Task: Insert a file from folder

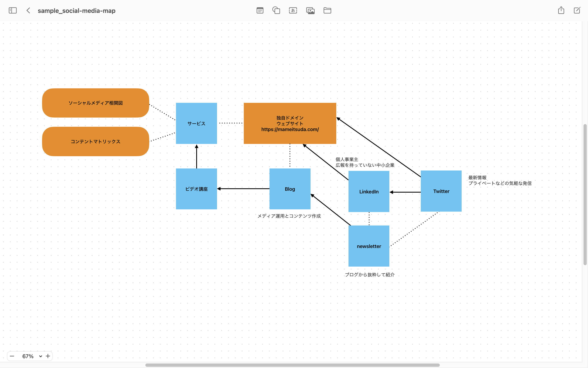Action: 327,10
